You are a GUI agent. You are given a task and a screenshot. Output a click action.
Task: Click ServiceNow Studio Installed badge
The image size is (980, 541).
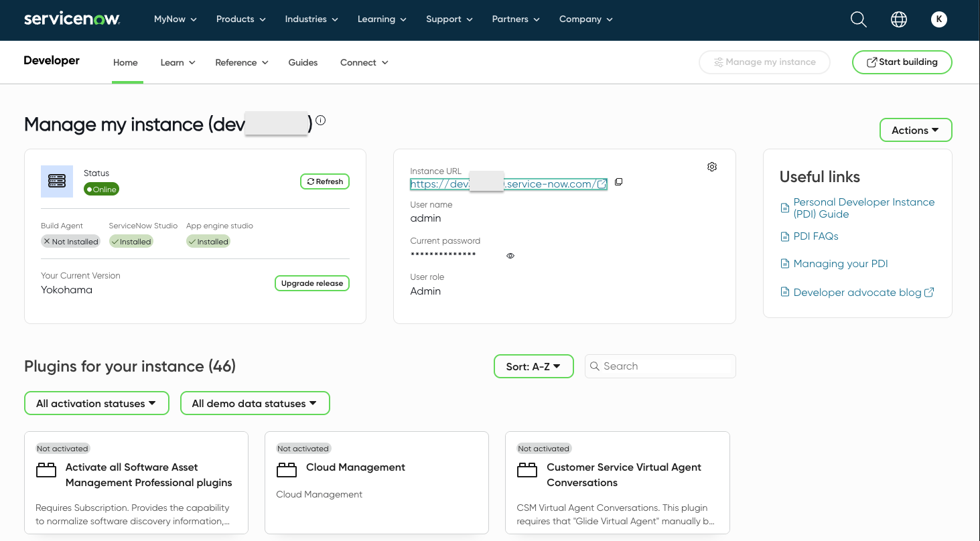pyautogui.click(x=131, y=241)
